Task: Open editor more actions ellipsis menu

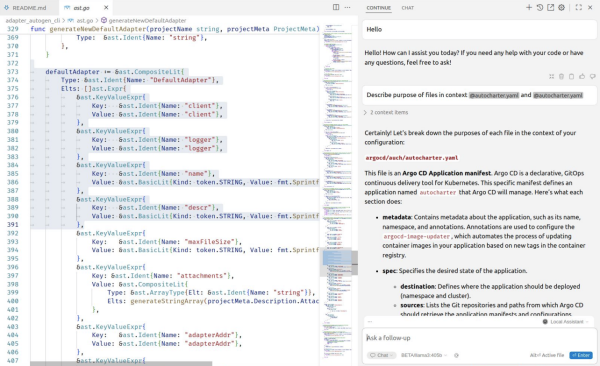Action: 347,7
